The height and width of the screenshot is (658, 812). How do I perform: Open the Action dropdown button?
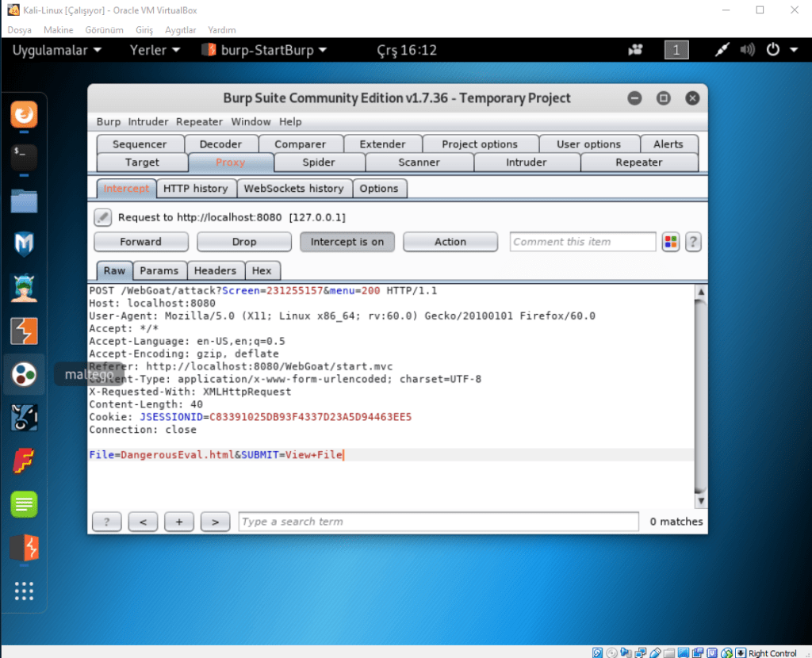click(x=450, y=242)
